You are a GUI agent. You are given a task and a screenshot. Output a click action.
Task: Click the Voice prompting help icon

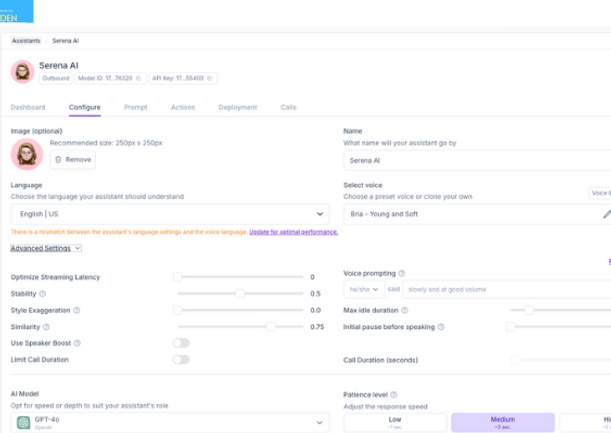pos(402,273)
